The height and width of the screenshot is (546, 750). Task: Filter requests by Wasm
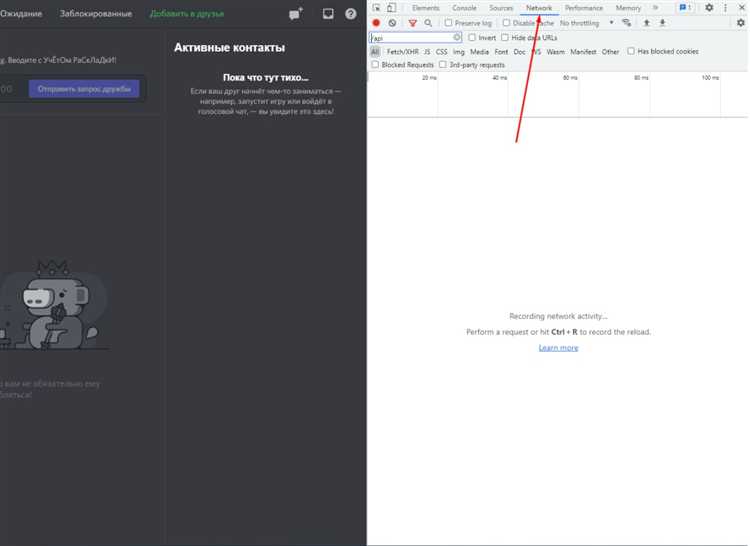555,52
